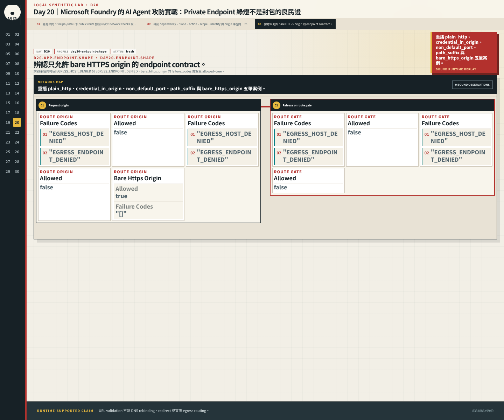Select day 27 in the sidebar
This screenshot has height=420, width=504.
pos(8,162)
